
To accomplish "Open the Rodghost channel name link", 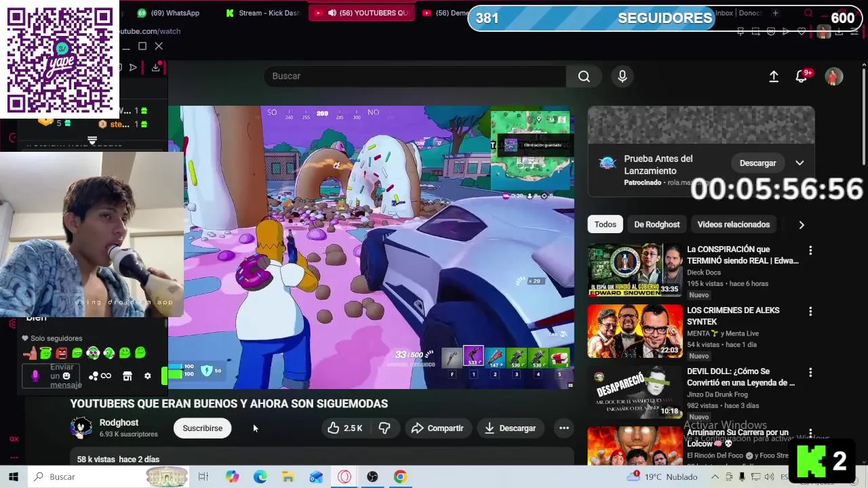I will 119,423.
